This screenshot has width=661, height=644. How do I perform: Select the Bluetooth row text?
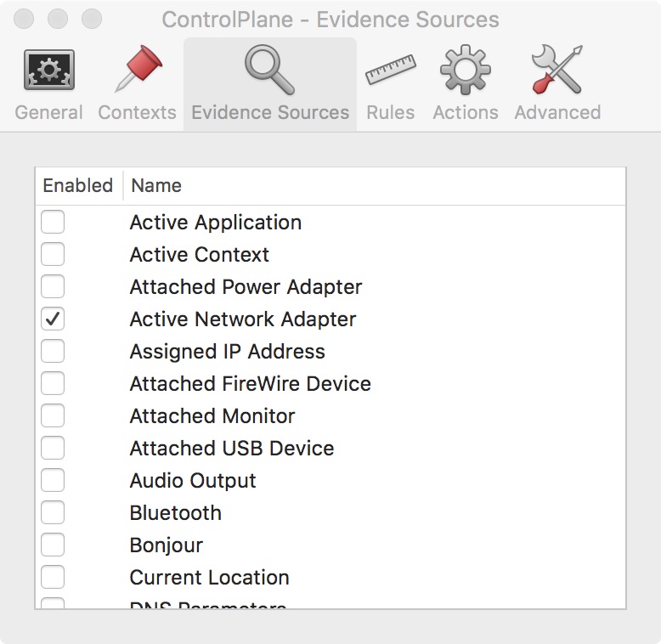pyautogui.click(x=175, y=513)
